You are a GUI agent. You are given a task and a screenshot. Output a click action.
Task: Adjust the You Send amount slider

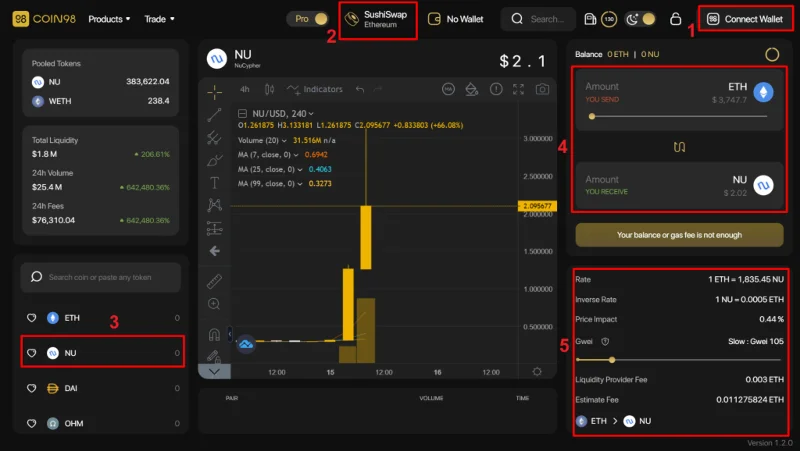coord(679,116)
